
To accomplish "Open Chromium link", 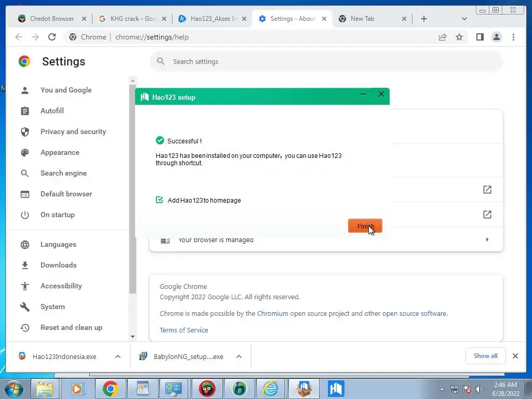I will pyautogui.click(x=272, y=313).
